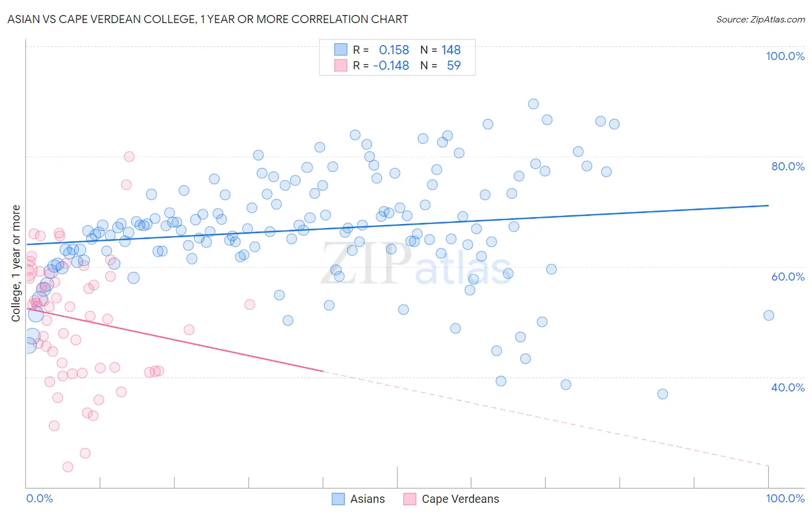Click the 100.0% y-axis label

click(785, 56)
